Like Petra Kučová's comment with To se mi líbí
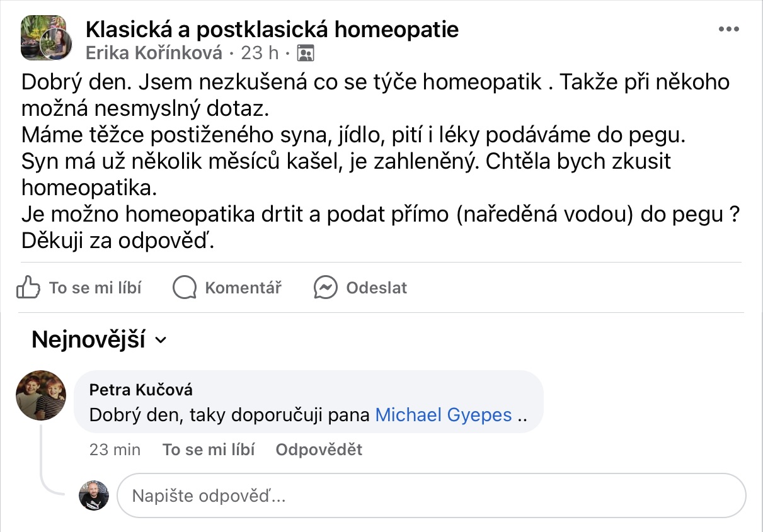The width and height of the screenshot is (763, 532). [209, 450]
